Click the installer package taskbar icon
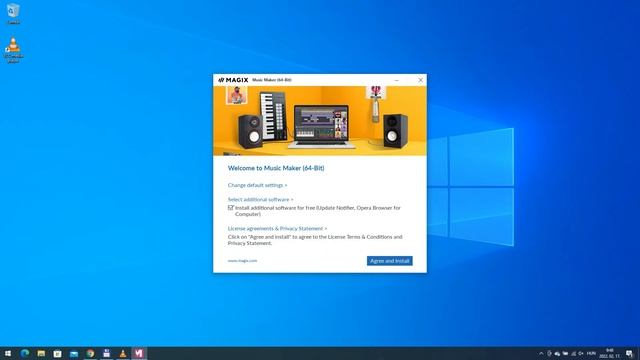The image size is (640, 360). point(107,353)
